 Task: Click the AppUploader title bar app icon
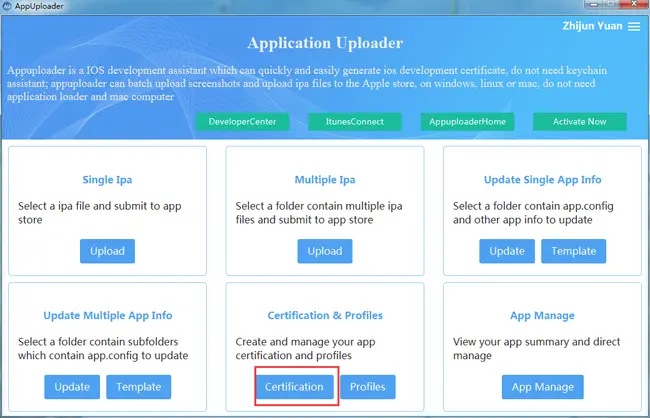click(7, 6)
